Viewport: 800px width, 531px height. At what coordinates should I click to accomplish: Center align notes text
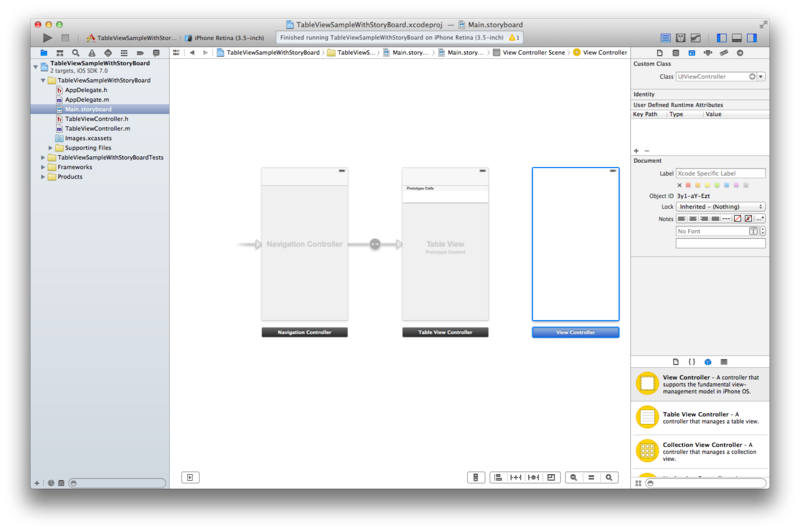click(693, 219)
